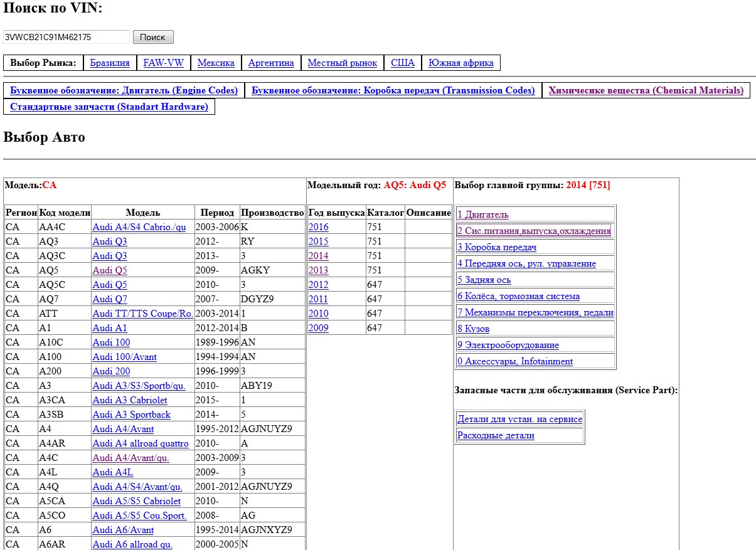756x550 pixels.
Task: Open group 8 Кузов
Action: tap(474, 329)
